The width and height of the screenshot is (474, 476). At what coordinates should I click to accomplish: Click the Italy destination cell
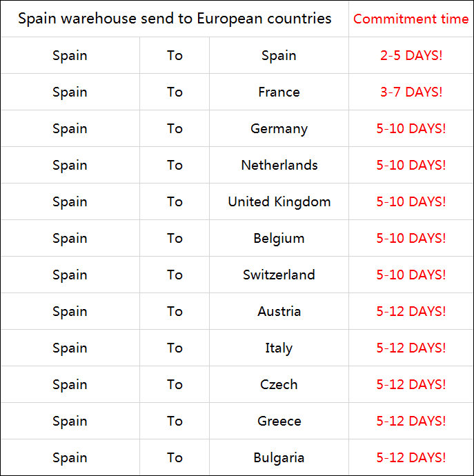point(279,348)
